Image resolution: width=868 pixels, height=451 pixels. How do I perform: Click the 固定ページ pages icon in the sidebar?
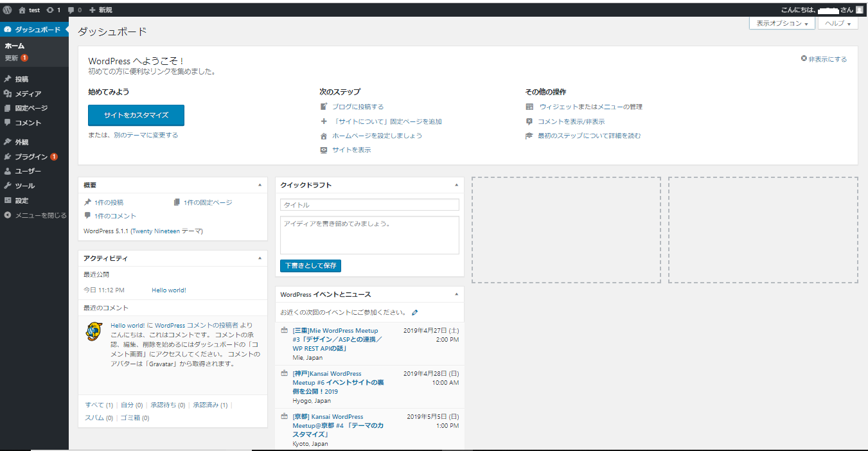point(8,108)
